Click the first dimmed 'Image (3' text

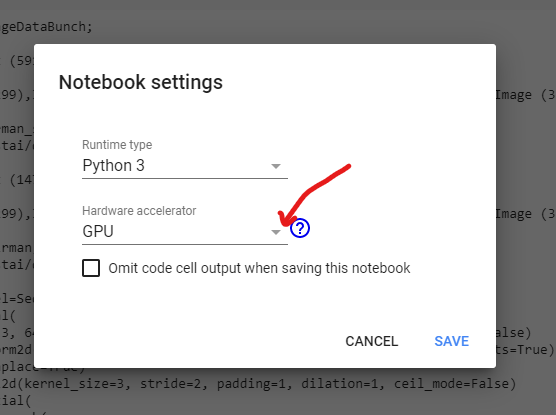525,95
